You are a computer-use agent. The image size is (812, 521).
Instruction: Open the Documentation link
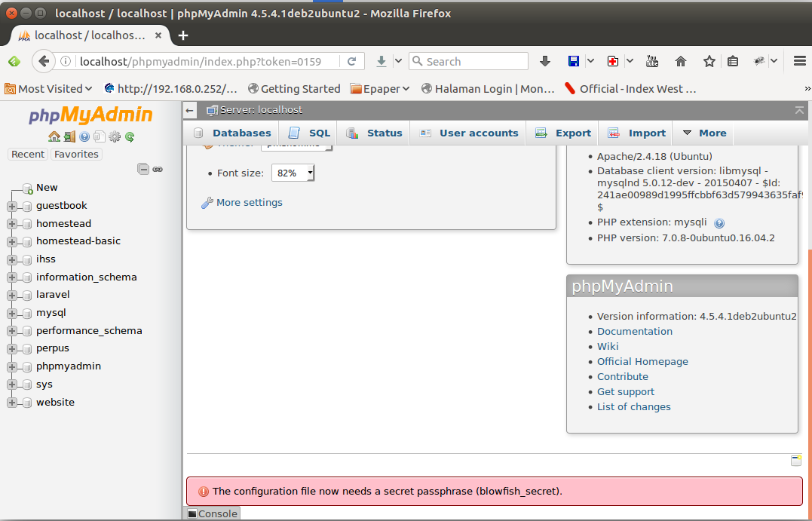(634, 332)
